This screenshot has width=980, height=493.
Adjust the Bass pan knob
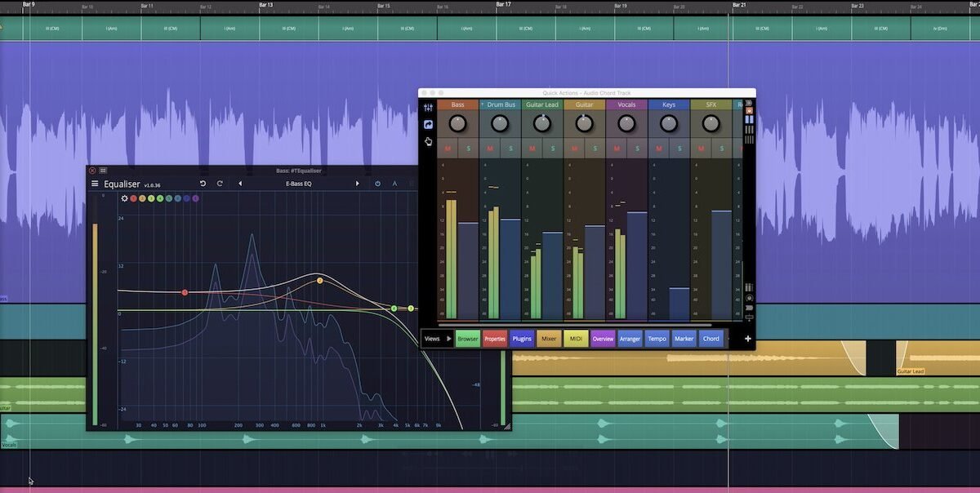pos(458,124)
